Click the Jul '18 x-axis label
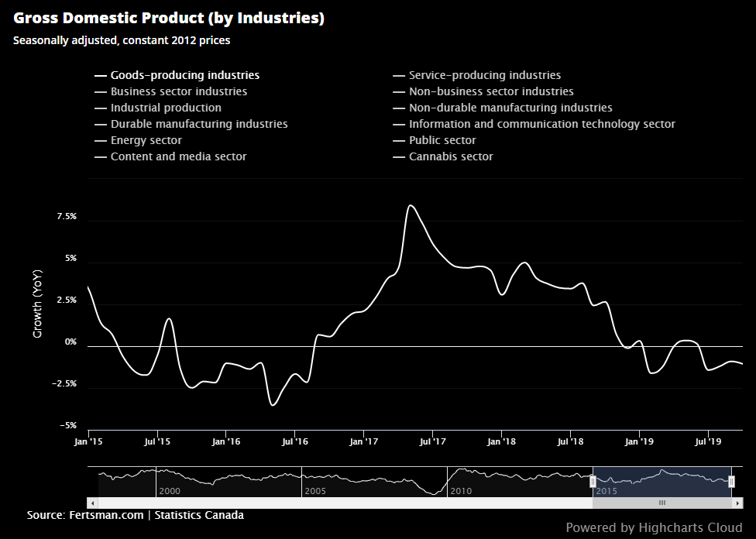The height and width of the screenshot is (539, 756). pyautogui.click(x=570, y=441)
